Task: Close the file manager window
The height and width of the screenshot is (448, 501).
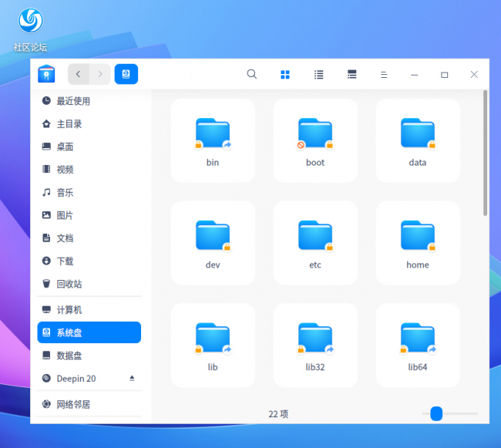Action: tap(474, 75)
